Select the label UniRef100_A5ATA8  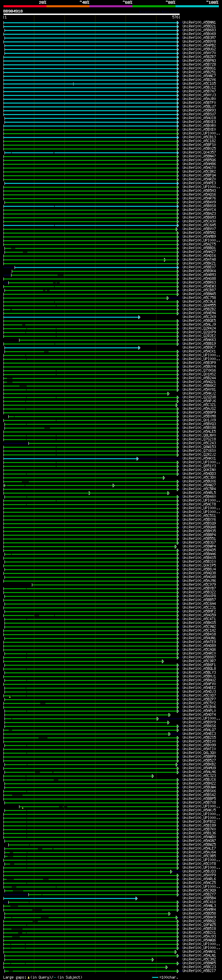[199, 259]
